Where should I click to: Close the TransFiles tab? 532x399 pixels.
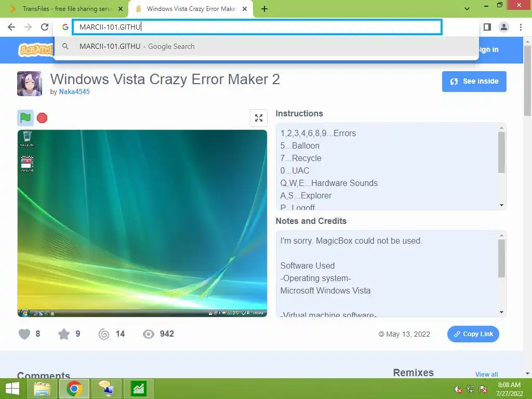tap(121, 9)
